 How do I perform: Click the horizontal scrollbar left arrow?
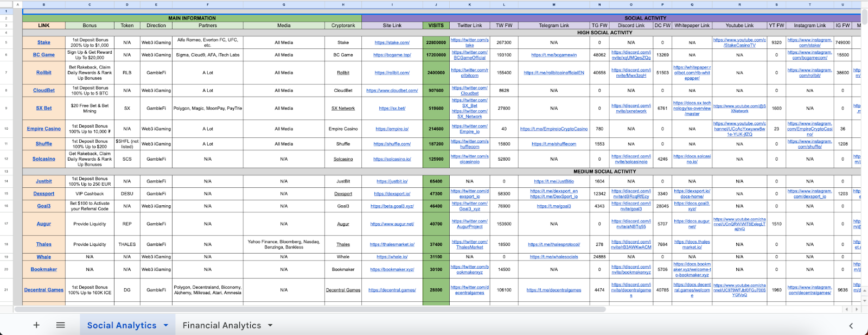(847, 309)
